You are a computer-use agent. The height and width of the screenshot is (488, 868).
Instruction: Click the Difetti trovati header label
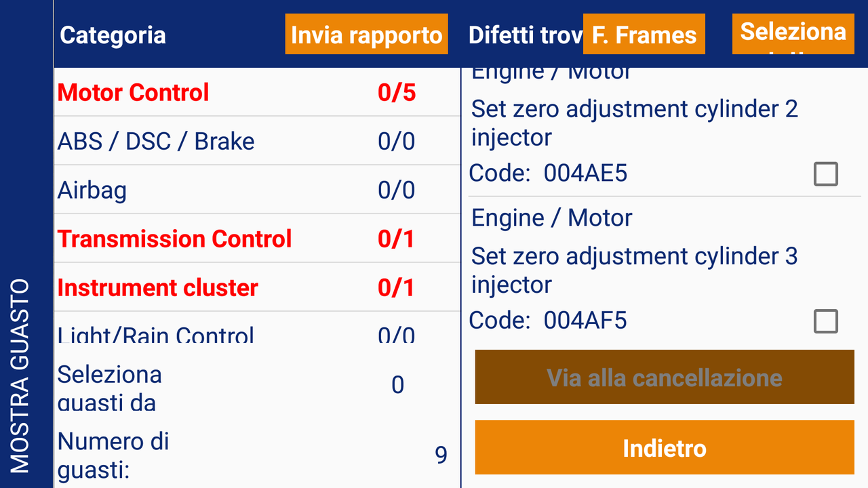(525, 35)
